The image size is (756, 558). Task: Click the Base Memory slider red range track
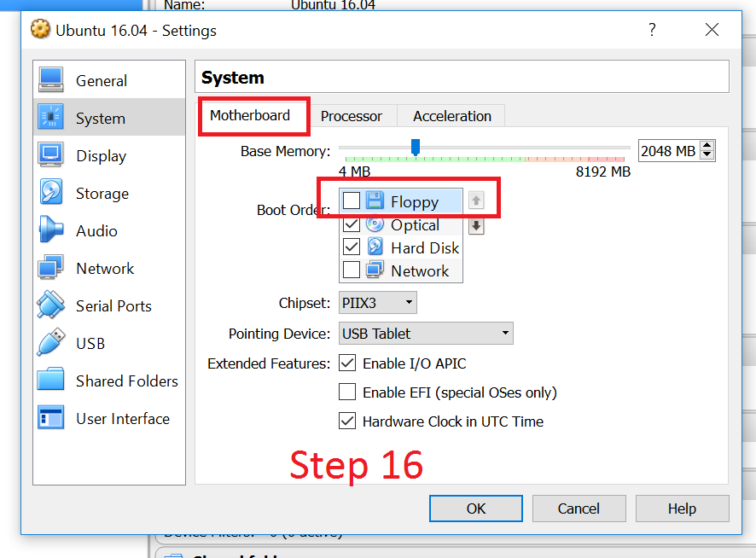(x=606, y=159)
